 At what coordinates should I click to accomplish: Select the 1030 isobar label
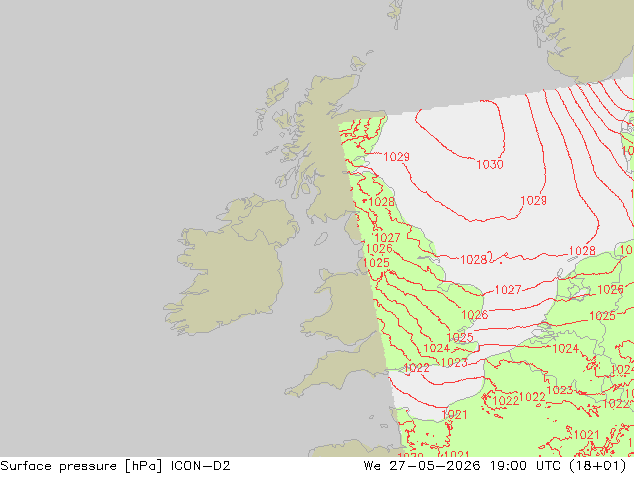coord(490,165)
